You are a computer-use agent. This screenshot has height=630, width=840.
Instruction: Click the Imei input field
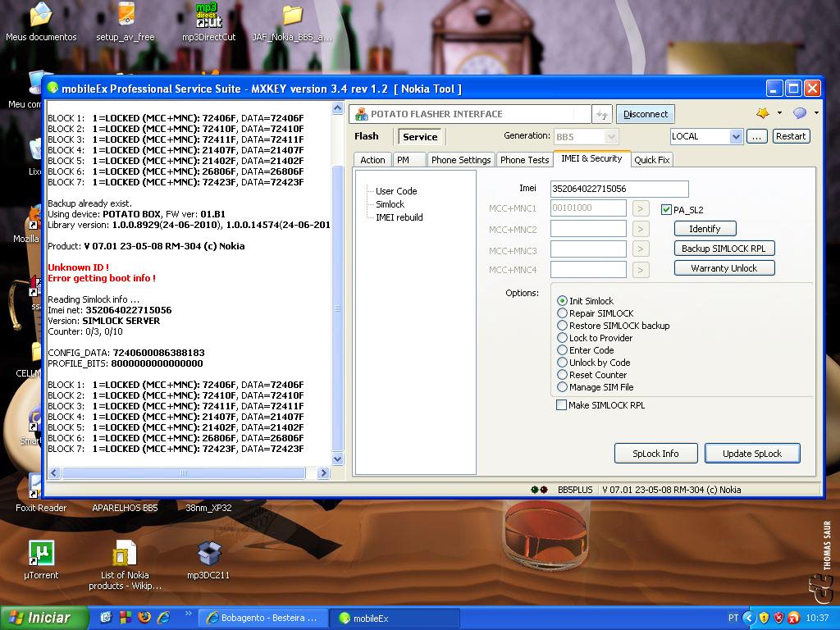coord(619,189)
